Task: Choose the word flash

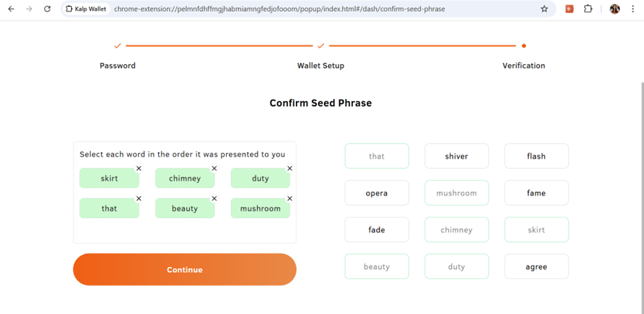Action: (x=536, y=156)
